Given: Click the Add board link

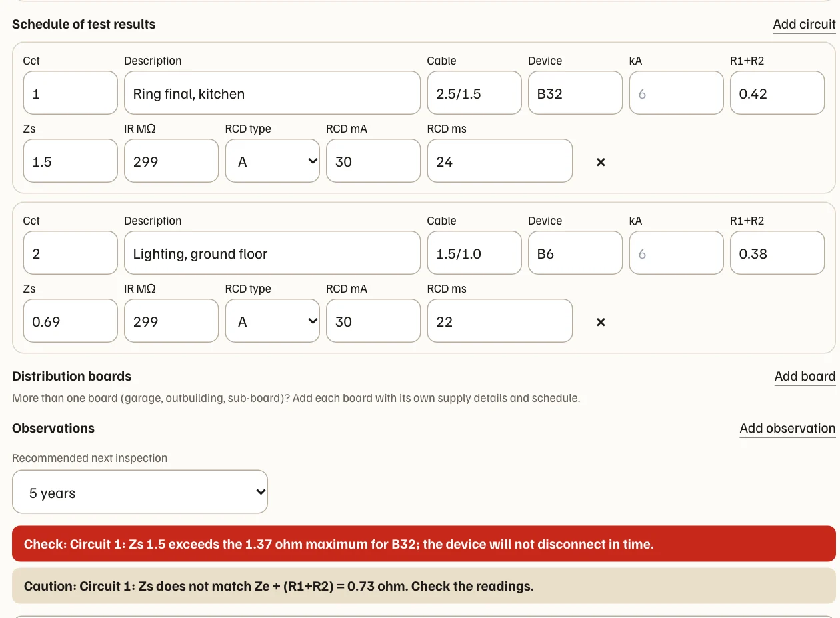Looking at the screenshot, I should click(805, 377).
